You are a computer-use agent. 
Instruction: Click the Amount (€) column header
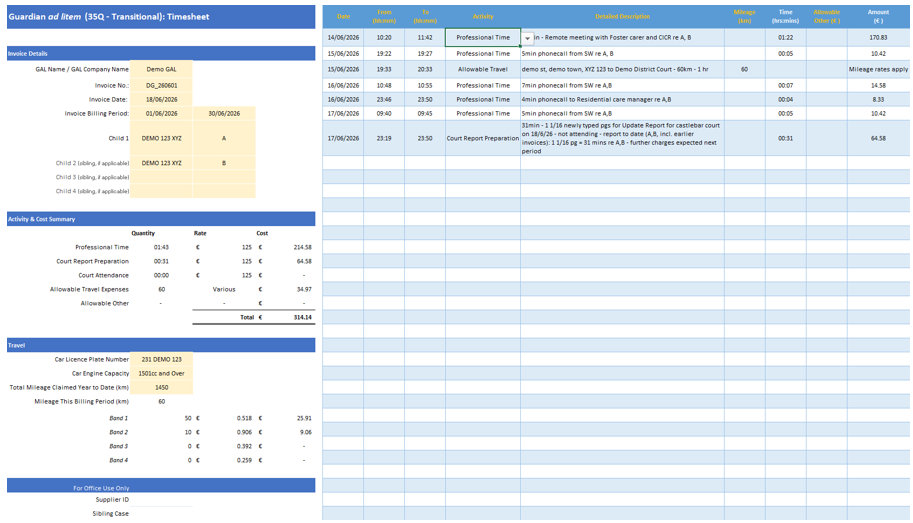[878, 16]
